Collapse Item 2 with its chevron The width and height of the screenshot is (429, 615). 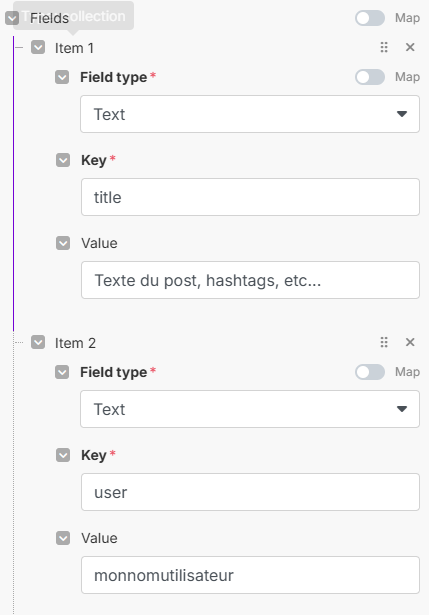tap(38, 342)
